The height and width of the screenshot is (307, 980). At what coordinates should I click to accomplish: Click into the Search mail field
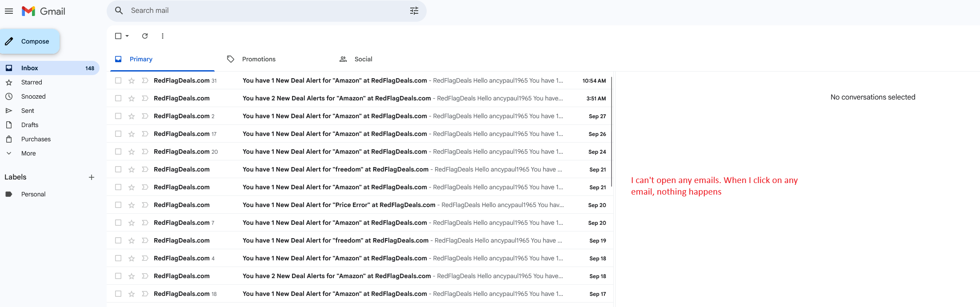[x=267, y=11]
